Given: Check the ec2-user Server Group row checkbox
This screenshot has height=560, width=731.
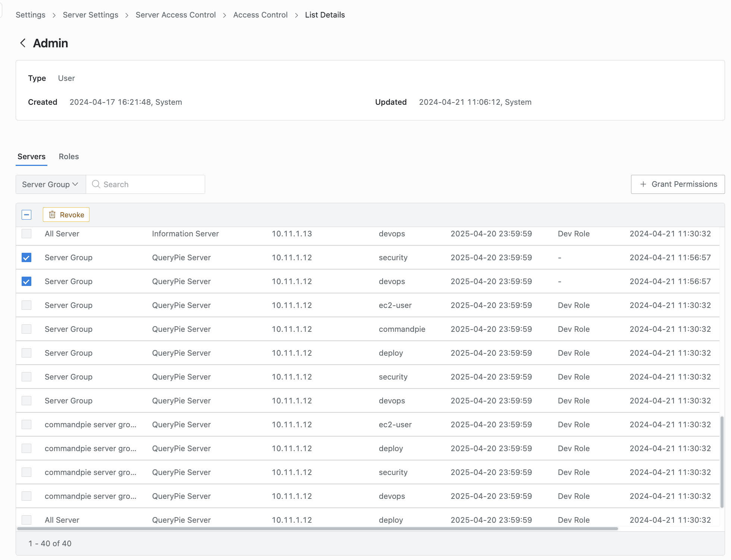Looking at the screenshot, I should click(26, 305).
